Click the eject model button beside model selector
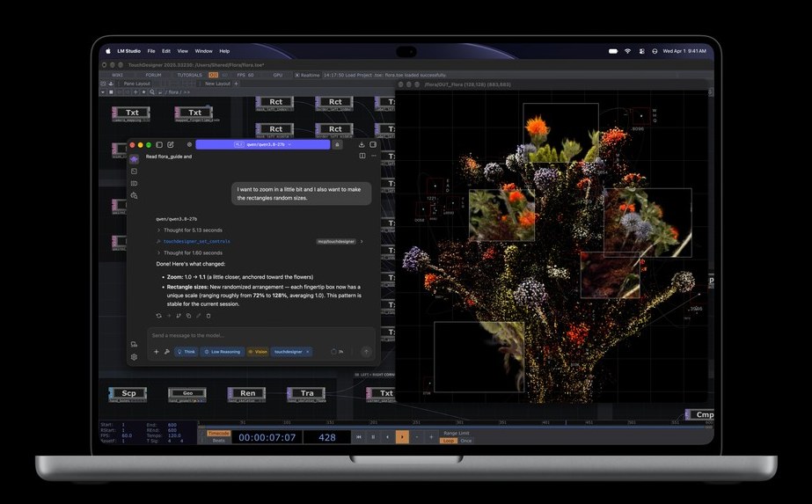Viewport: 812px width, 504px height. (337, 144)
